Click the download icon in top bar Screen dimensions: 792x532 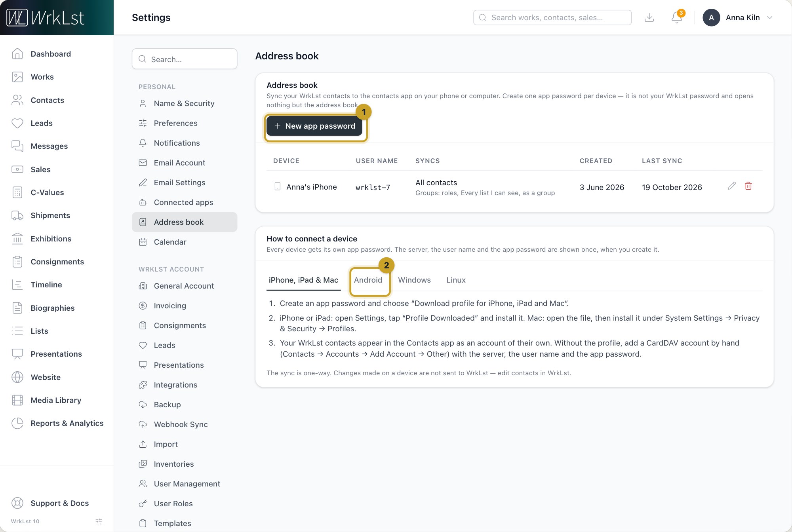pyautogui.click(x=649, y=17)
